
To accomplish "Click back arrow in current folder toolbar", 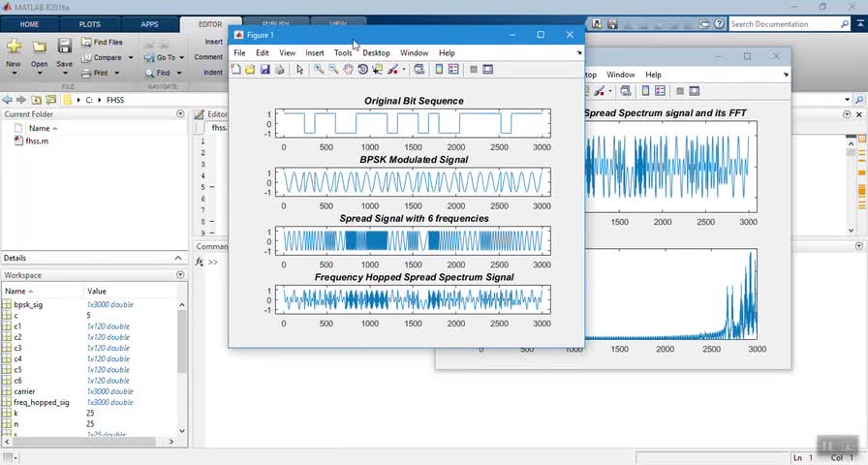I will pos(7,100).
